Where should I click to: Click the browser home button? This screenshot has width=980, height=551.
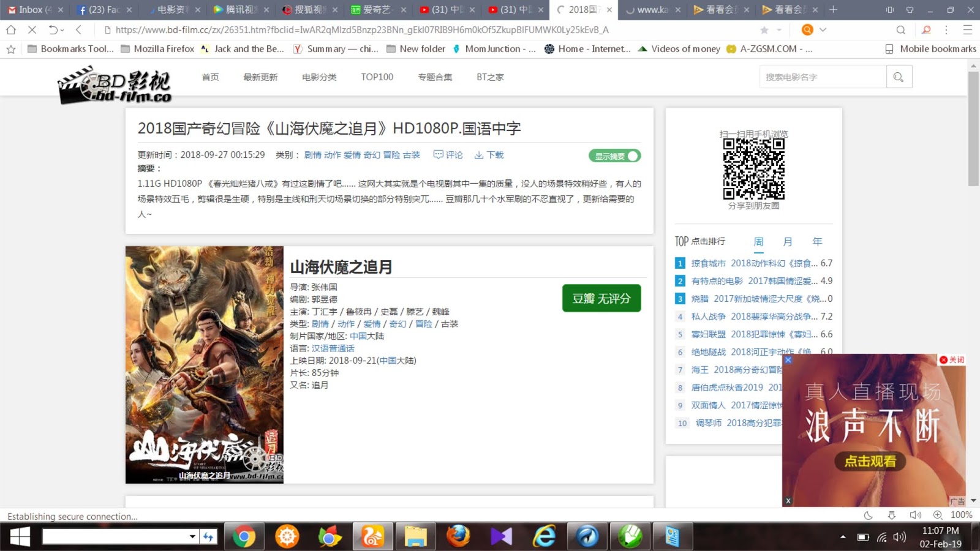[11, 29]
